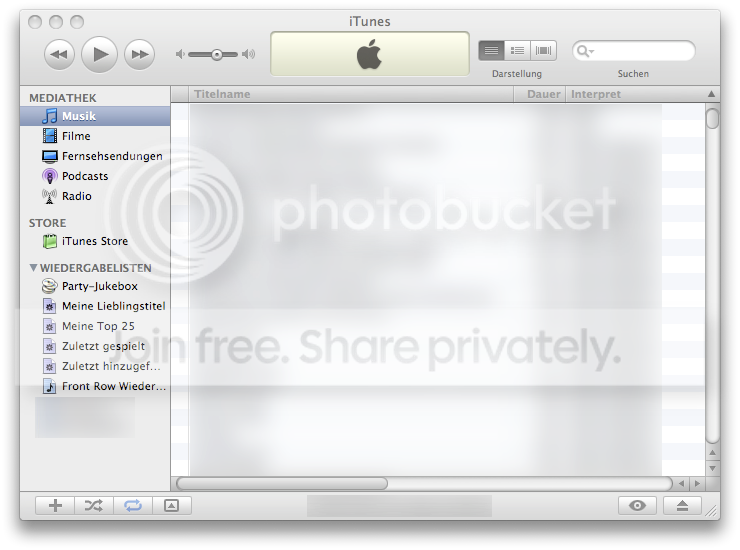Screen dimensions: 740x550
Task: Click the Zuletzt gespielt gear icon
Action: 50,346
